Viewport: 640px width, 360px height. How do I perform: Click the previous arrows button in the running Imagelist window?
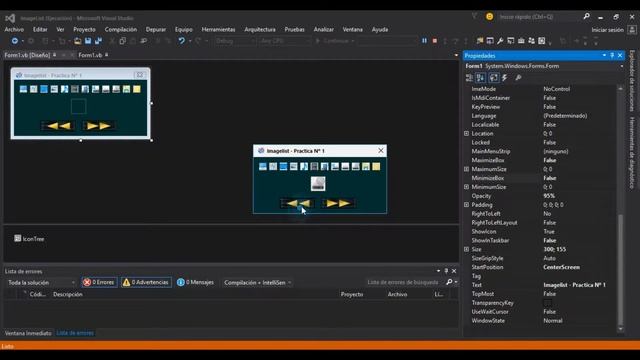(297, 203)
